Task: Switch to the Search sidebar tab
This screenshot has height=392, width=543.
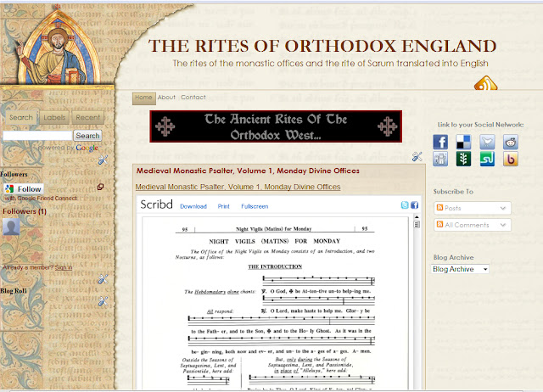Action: (20, 117)
